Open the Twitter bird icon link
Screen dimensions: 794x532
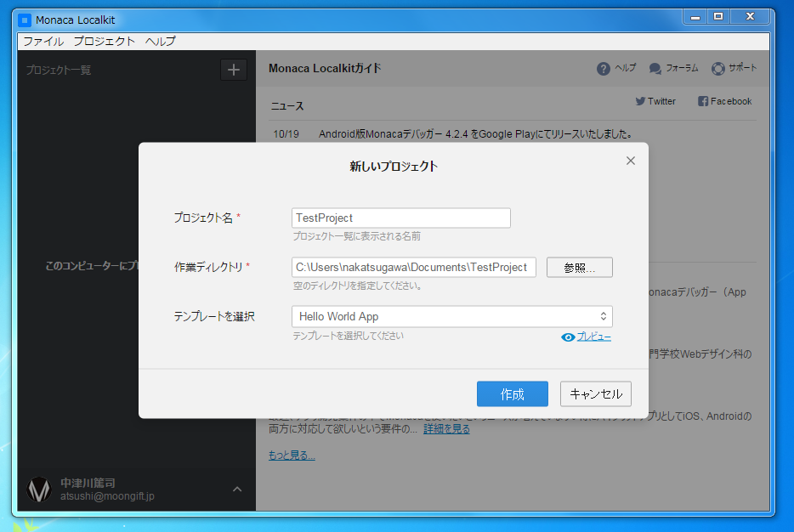641,101
